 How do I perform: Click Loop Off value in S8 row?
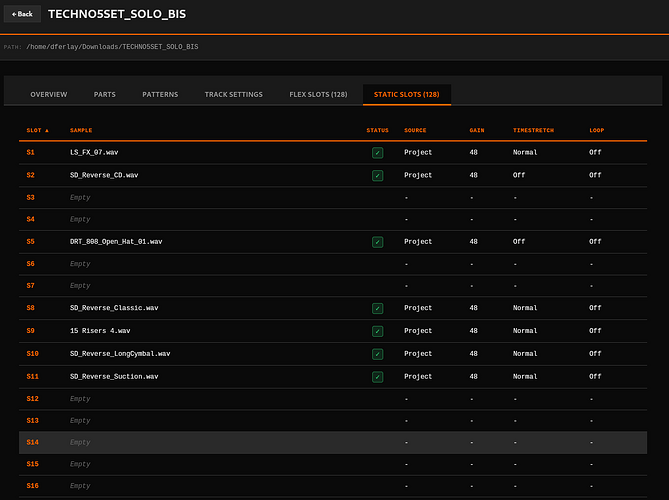coord(595,308)
